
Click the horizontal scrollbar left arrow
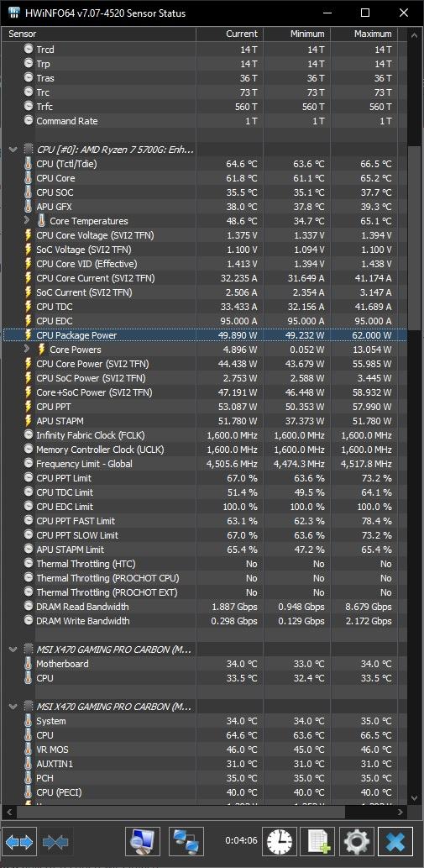[x=11, y=812]
